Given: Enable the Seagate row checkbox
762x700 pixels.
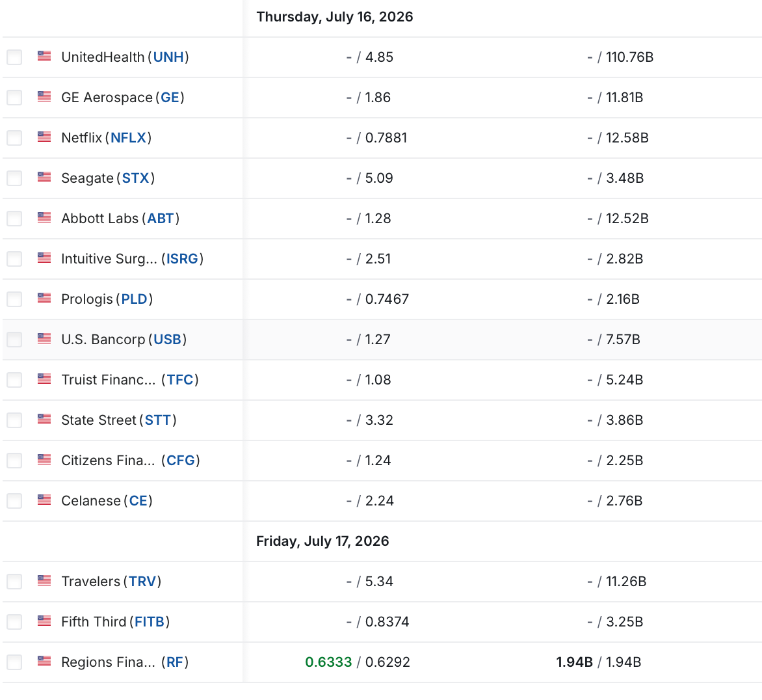Looking at the screenshot, I should tap(14, 178).
